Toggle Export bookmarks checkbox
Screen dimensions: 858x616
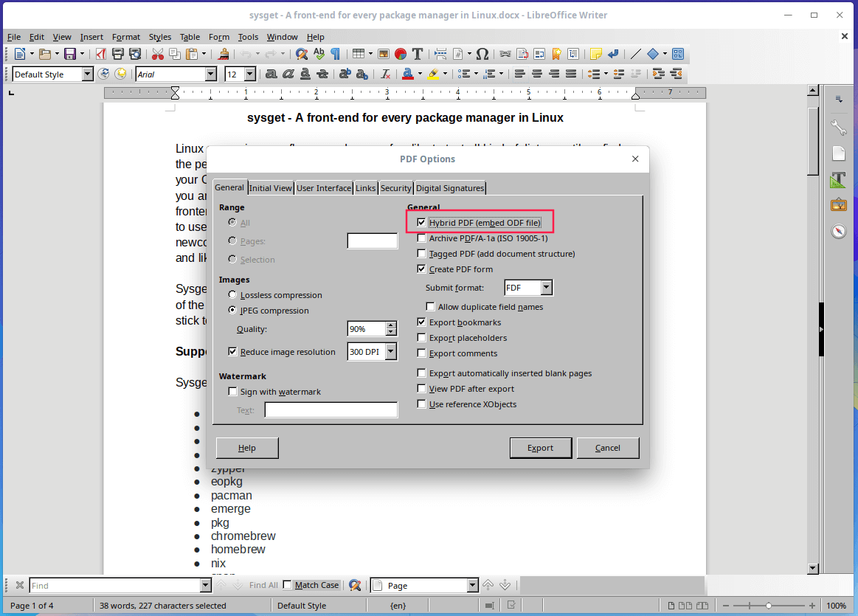tap(421, 322)
